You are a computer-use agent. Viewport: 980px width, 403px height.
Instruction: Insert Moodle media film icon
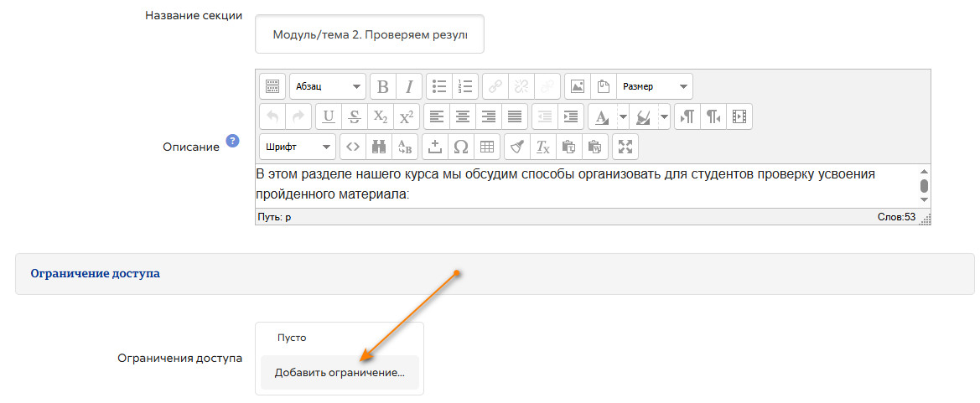739,116
